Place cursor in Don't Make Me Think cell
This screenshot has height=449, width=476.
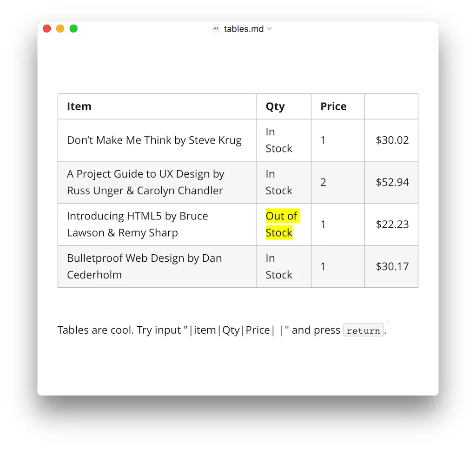(x=154, y=140)
